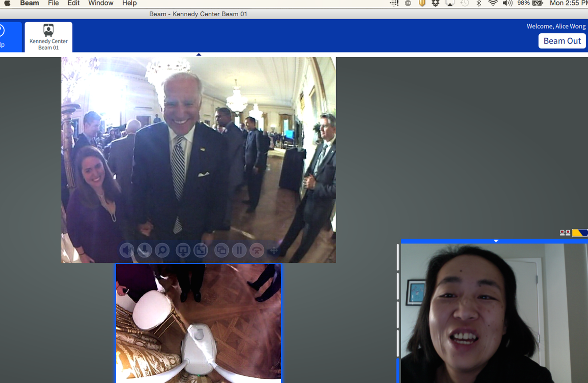
Task: Open the Help tab in blue header
Action: pos(10,37)
